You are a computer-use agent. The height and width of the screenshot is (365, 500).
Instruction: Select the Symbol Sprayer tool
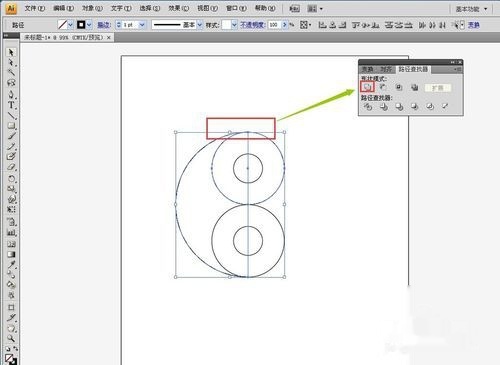coord(11,222)
